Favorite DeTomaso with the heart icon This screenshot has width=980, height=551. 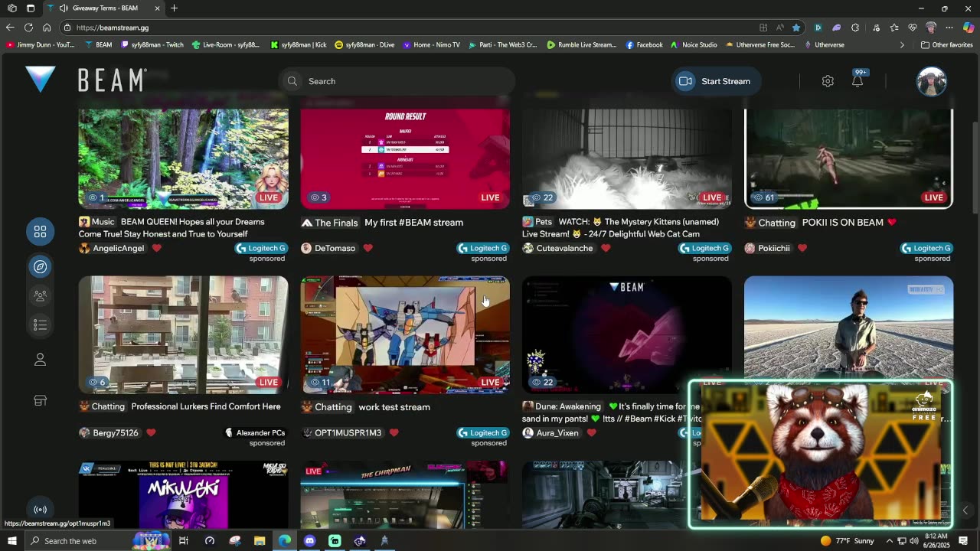[x=368, y=248]
